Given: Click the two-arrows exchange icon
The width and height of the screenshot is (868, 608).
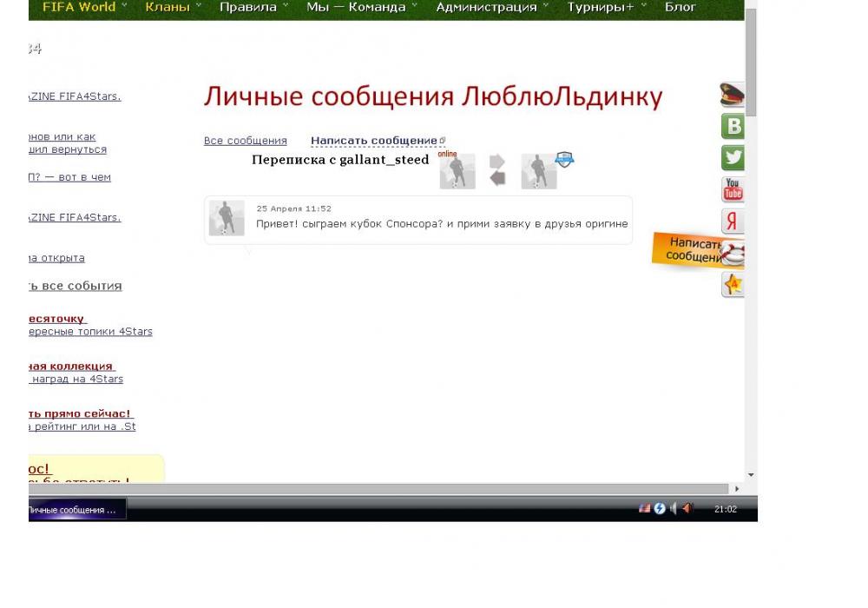Looking at the screenshot, I should point(497,170).
